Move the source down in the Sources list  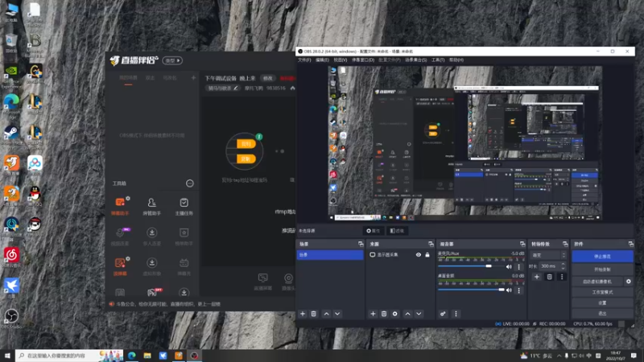click(419, 314)
